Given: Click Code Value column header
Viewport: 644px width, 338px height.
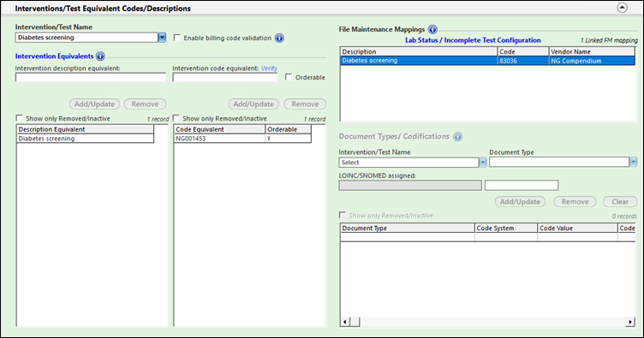Looking at the screenshot, I should 577,228.
